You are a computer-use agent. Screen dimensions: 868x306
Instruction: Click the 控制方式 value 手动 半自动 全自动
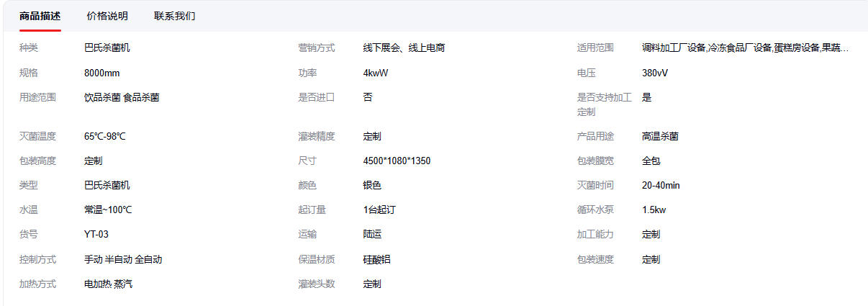123,259
